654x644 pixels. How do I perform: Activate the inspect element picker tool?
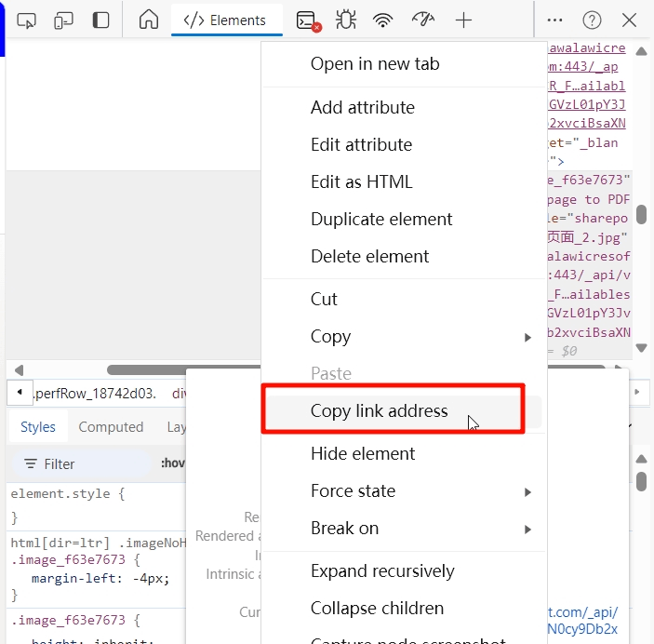[x=26, y=20]
